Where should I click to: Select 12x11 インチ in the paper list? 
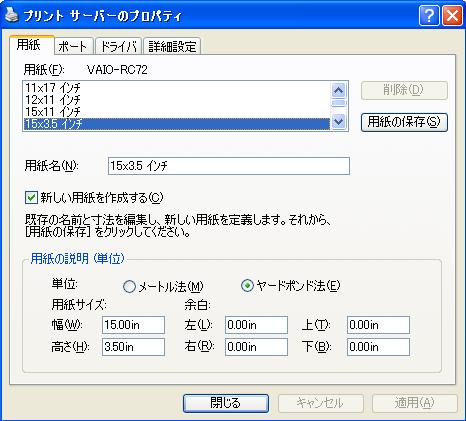click(x=177, y=100)
